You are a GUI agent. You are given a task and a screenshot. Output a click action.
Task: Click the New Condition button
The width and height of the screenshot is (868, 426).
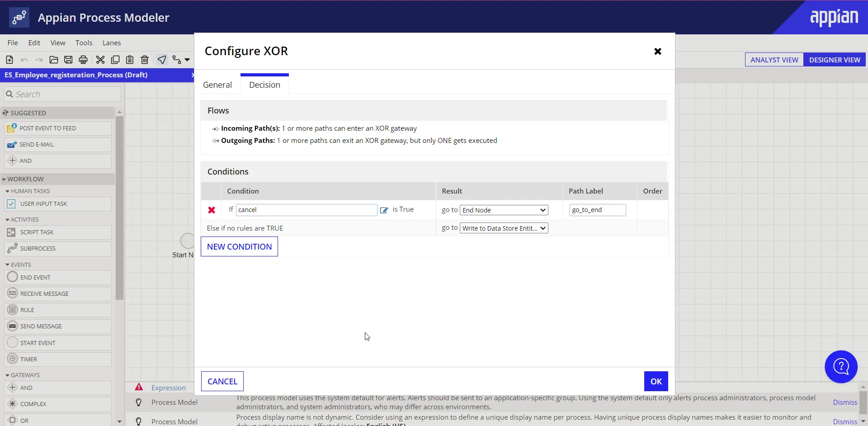coord(239,247)
